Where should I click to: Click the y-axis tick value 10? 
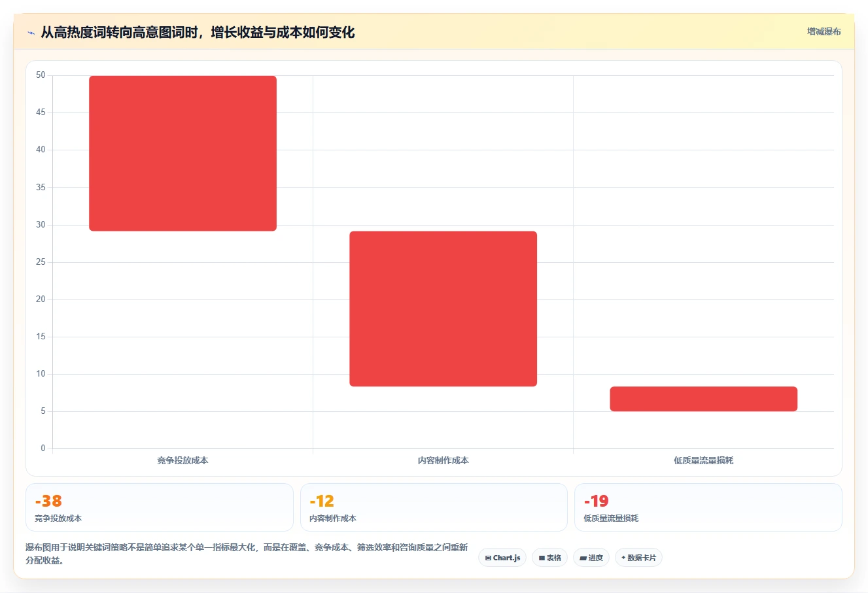[41, 374]
